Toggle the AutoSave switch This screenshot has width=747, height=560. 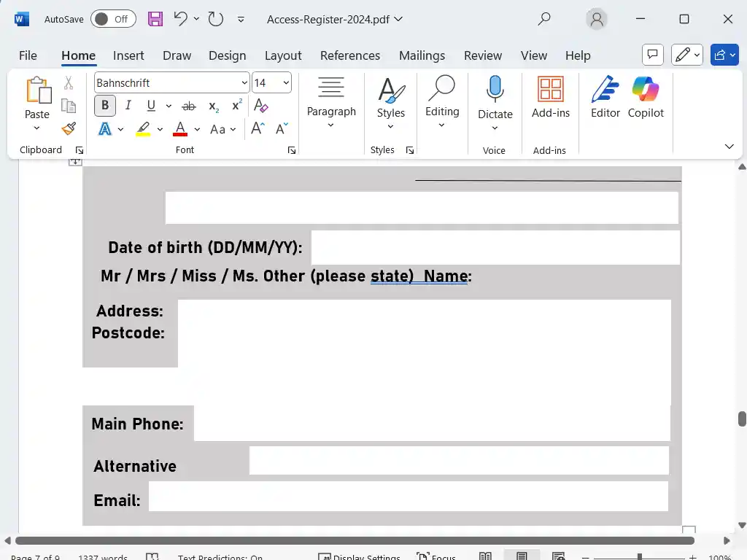(x=113, y=19)
